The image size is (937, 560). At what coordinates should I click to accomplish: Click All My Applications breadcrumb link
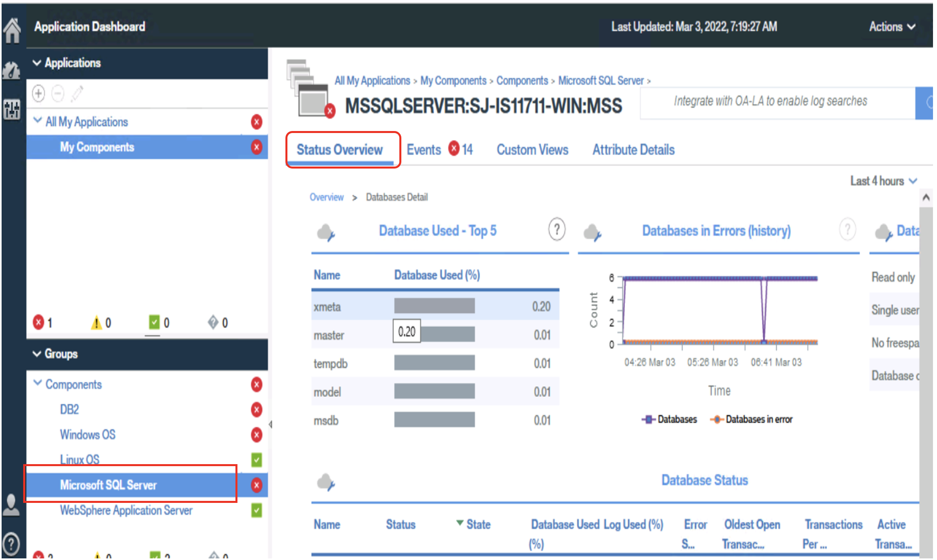373,81
